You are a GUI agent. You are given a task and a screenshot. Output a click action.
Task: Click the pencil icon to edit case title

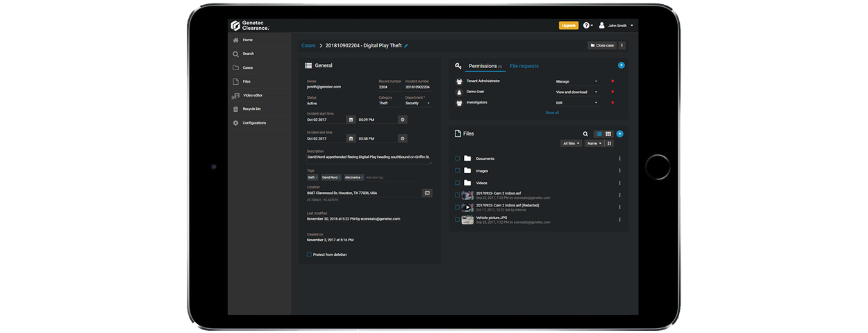pyautogui.click(x=406, y=46)
